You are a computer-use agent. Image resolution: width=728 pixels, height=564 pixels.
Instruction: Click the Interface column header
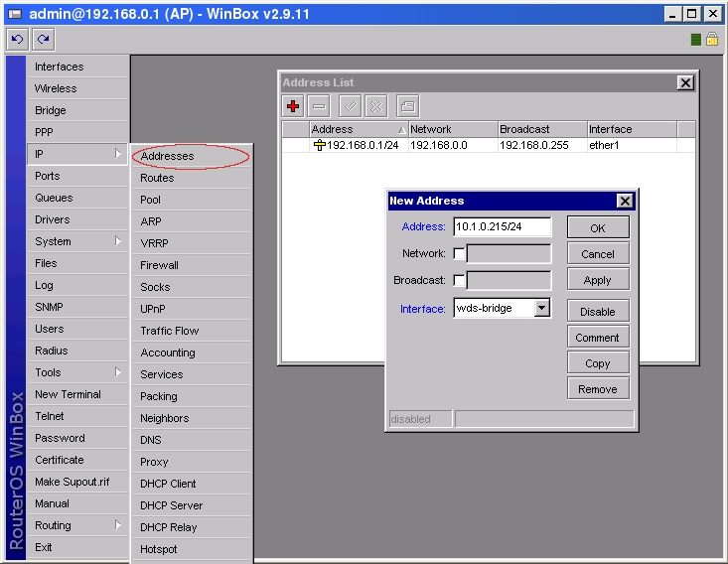(632, 129)
